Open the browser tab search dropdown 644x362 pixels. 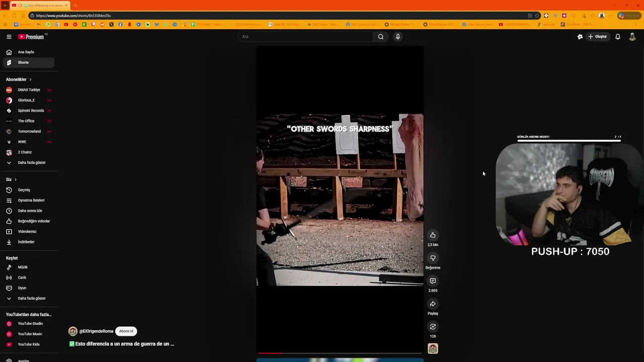[5, 5]
